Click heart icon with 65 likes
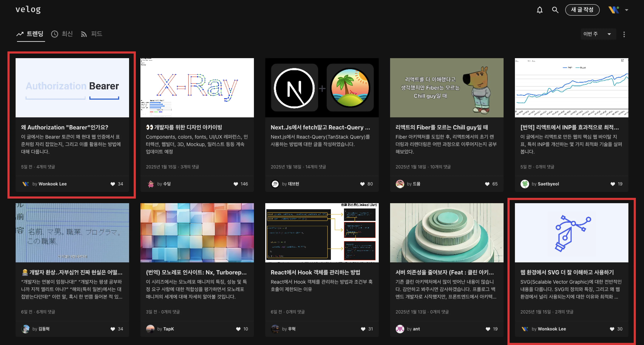The image size is (644, 345). (x=487, y=184)
